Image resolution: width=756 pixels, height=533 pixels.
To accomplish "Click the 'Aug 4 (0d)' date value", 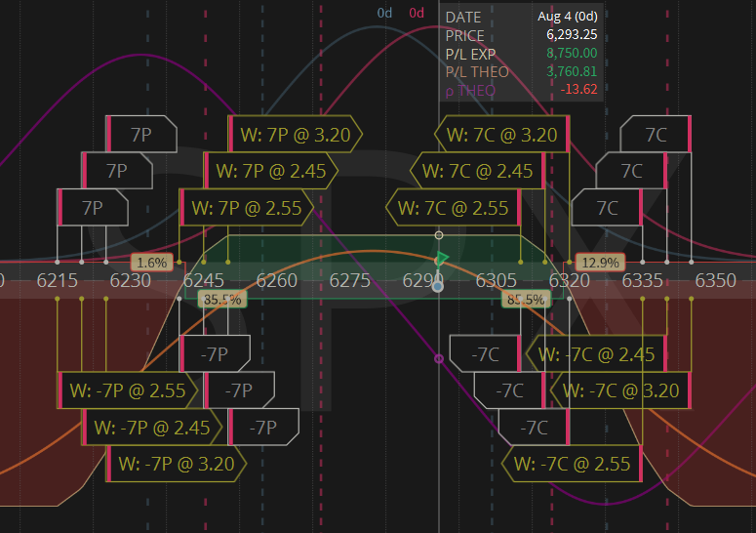I will pyautogui.click(x=568, y=17).
